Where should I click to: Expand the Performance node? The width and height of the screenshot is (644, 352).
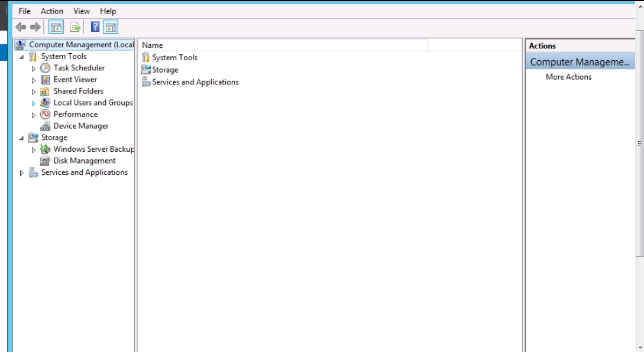[x=34, y=115]
